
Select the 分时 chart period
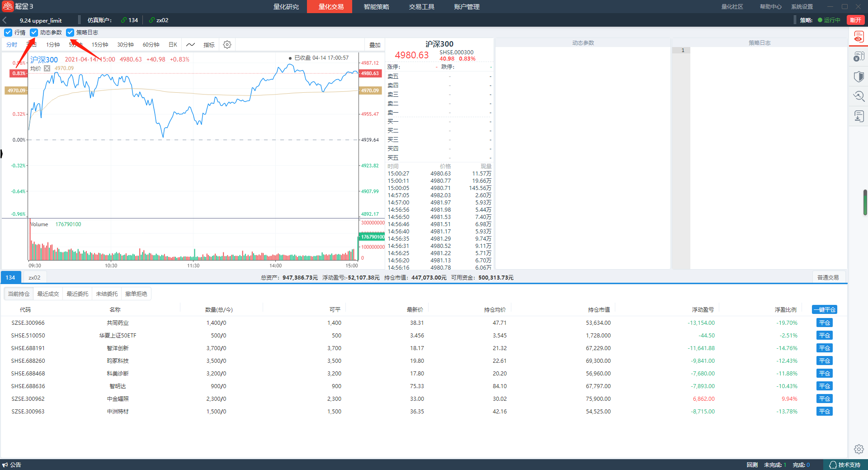12,45
